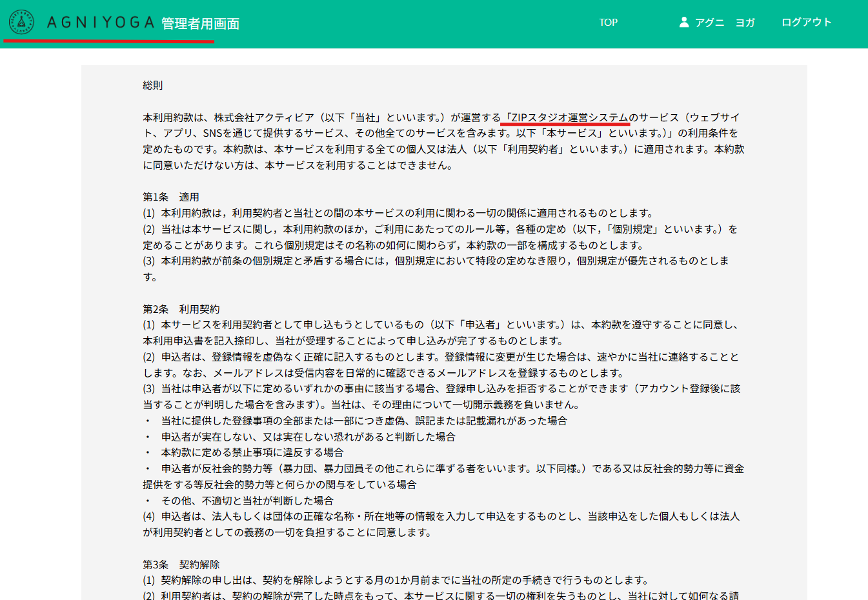Click the 第3条 契約解除 section heading
Image resolution: width=868 pixels, height=600 pixels.
(x=181, y=565)
